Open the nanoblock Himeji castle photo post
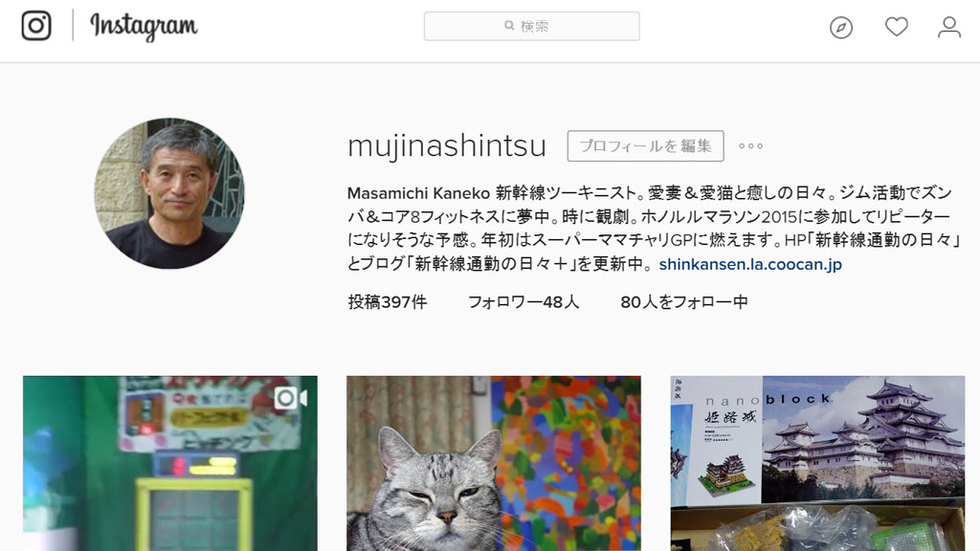Viewport: 980px width, 551px height. tap(817, 463)
